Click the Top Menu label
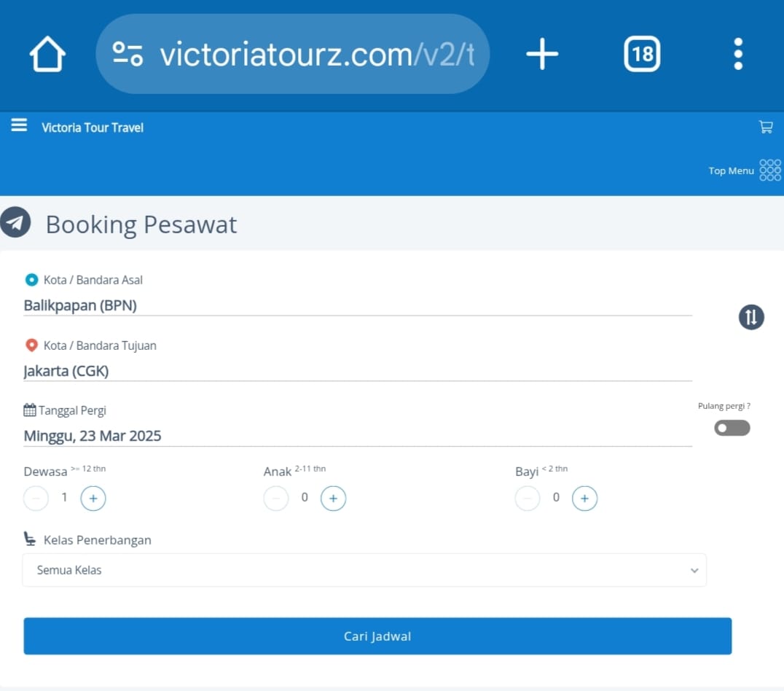This screenshot has width=784, height=691. (730, 171)
